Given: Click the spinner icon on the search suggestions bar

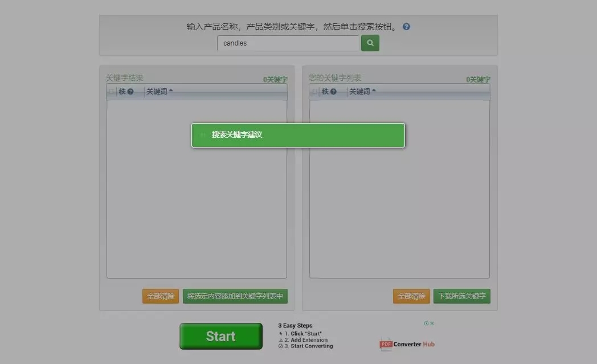Looking at the screenshot, I should [203, 135].
